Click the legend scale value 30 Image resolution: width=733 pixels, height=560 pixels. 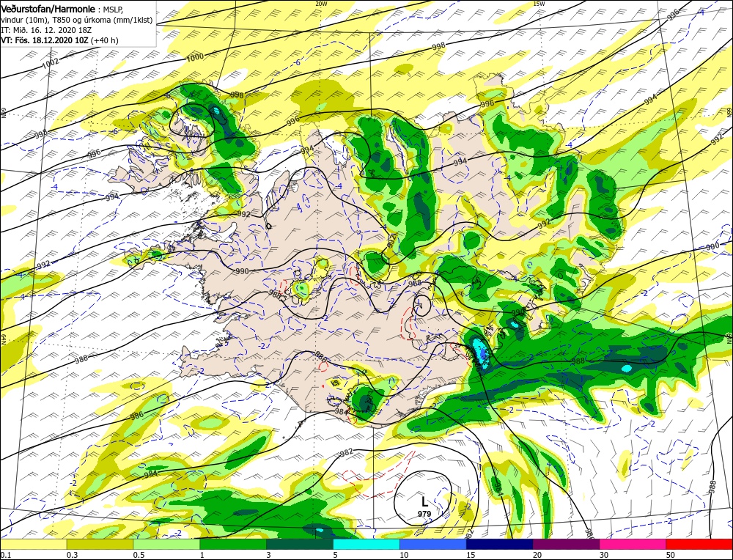[605, 555]
